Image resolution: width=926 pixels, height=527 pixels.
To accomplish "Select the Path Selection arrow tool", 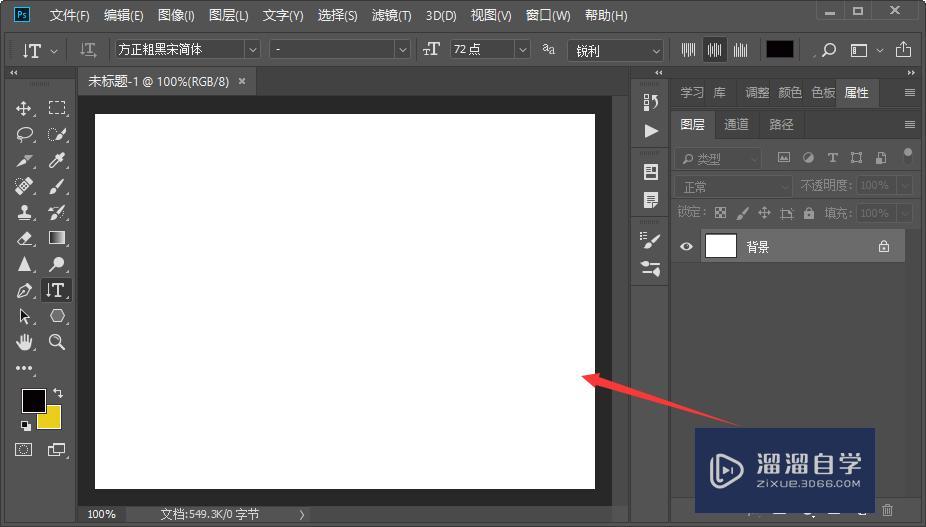I will pos(24,316).
